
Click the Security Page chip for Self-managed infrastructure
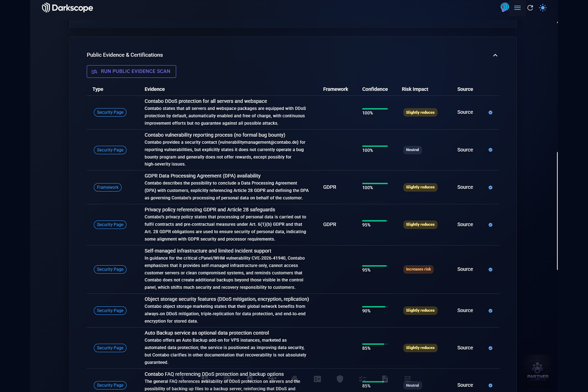[x=110, y=269]
